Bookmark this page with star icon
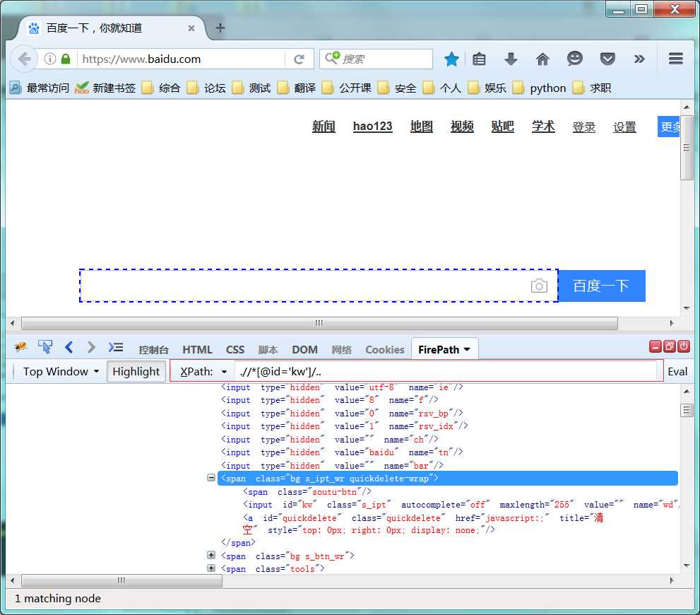 [x=451, y=59]
